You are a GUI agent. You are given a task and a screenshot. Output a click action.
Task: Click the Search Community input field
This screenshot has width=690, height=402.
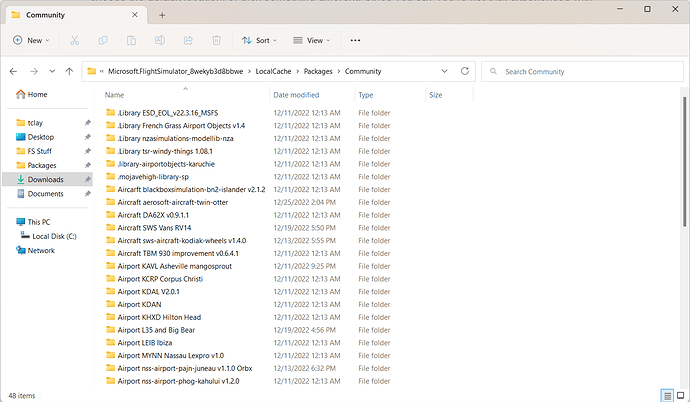(x=582, y=71)
